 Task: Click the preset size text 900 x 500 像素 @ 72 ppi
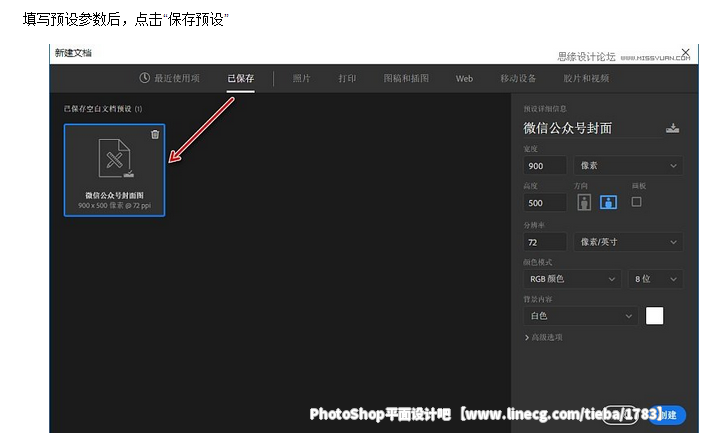(x=114, y=206)
